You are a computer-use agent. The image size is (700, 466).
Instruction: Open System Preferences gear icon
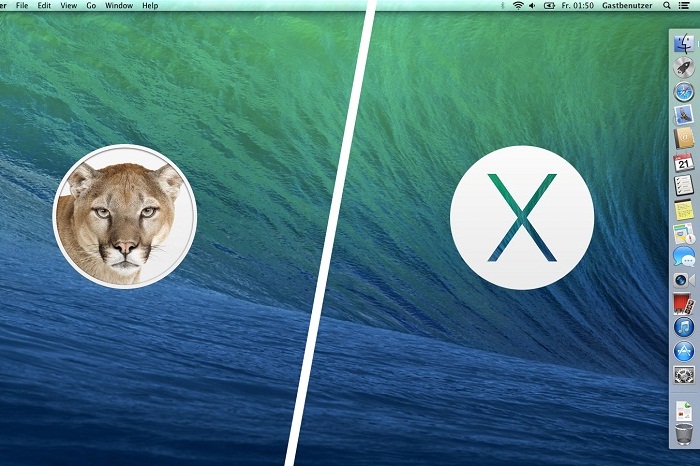point(684,375)
